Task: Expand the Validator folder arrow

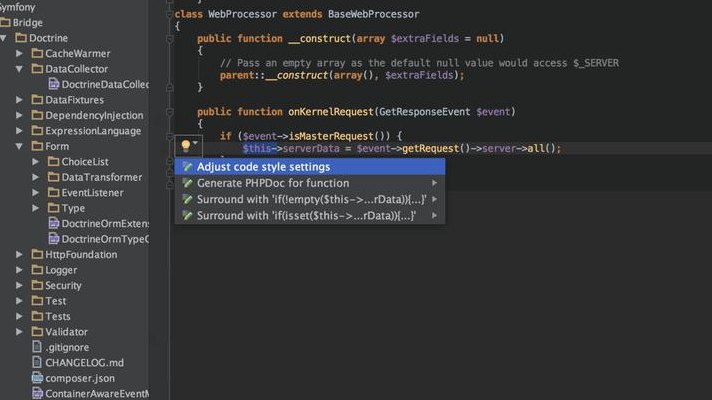Action: click(x=20, y=331)
